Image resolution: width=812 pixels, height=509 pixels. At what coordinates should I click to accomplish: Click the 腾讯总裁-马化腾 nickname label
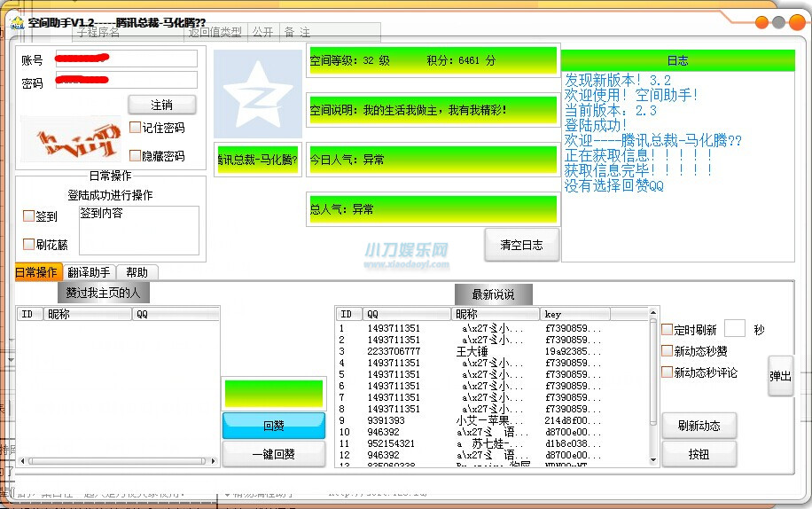(258, 160)
